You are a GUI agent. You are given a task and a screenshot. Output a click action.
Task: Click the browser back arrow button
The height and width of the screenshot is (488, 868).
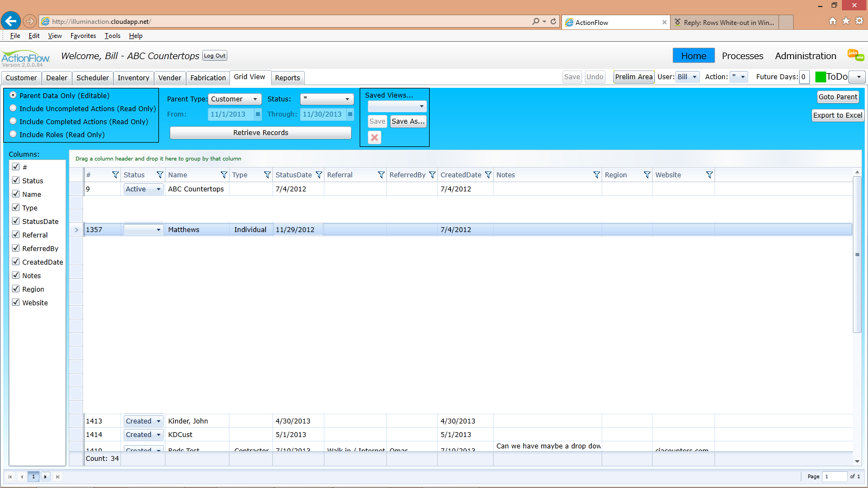pos(10,21)
